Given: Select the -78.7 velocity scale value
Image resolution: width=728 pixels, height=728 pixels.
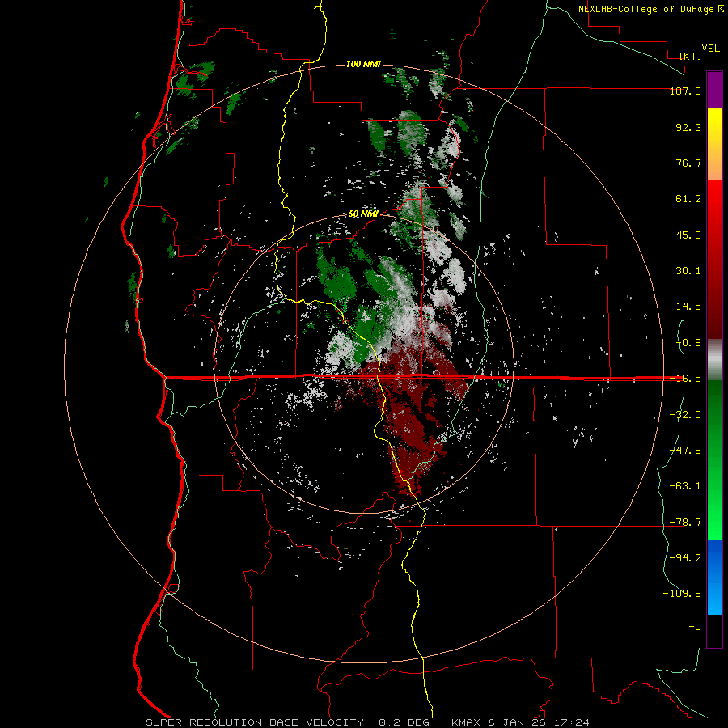Looking at the screenshot, I should coord(685,523).
